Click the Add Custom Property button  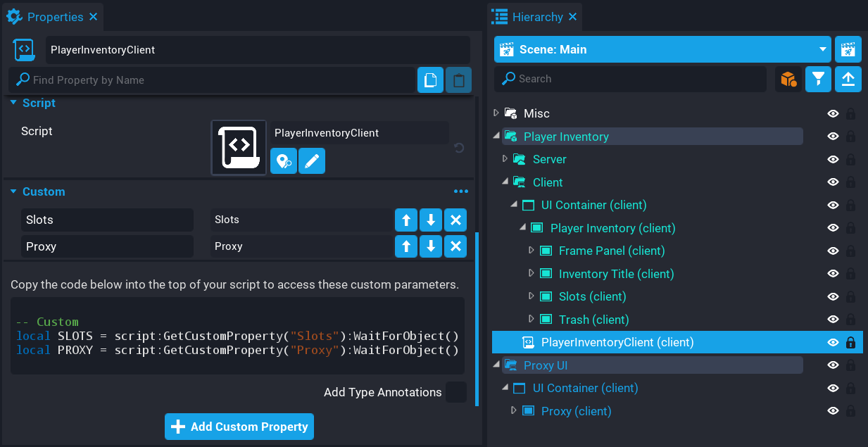click(x=239, y=427)
